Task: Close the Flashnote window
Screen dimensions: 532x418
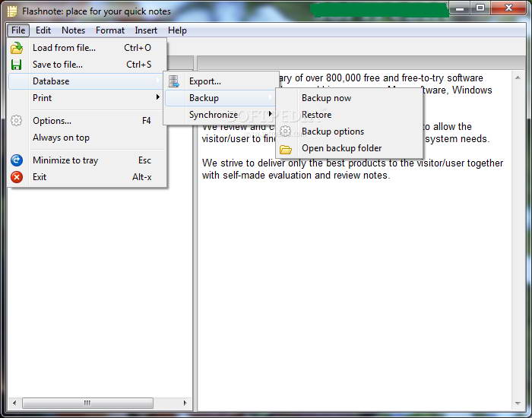Action: tap(508, 8)
